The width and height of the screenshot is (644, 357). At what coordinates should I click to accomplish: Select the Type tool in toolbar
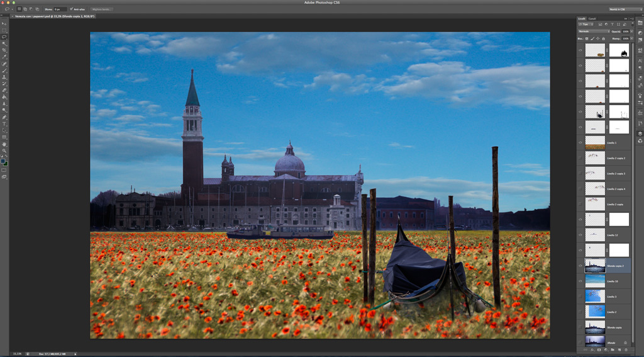pos(4,124)
